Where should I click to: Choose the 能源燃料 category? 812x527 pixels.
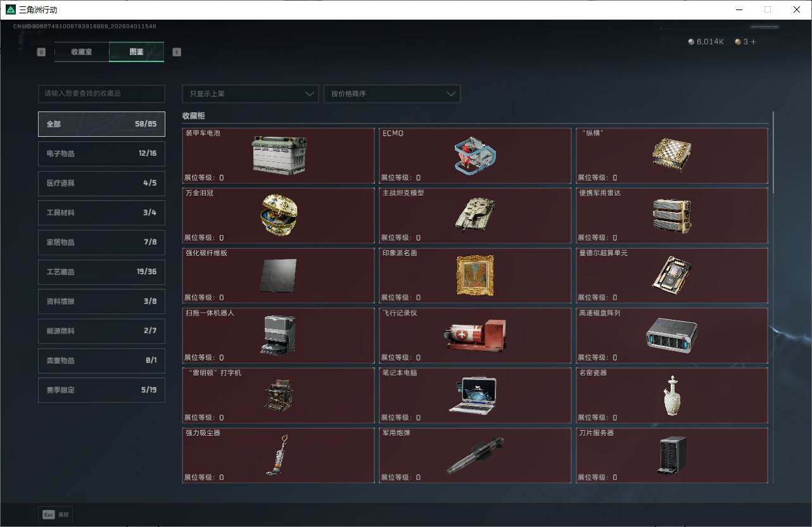pos(101,331)
